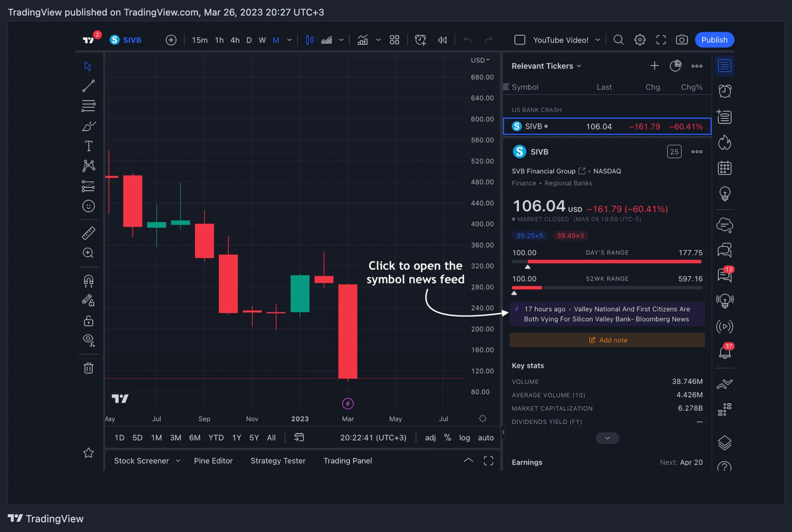
Task: Switch to the weekly W timeframe
Action: (x=262, y=40)
